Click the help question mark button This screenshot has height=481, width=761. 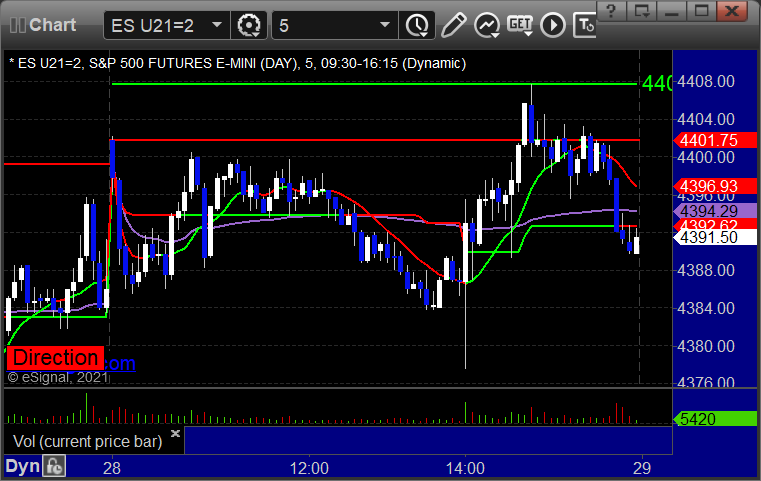(x=612, y=10)
